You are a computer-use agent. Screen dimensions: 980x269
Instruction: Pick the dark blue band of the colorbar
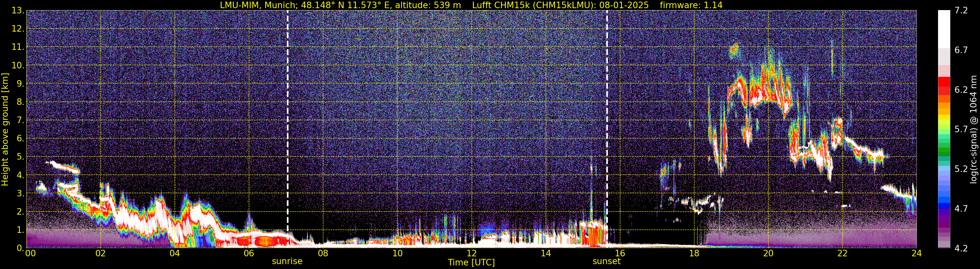944,206
